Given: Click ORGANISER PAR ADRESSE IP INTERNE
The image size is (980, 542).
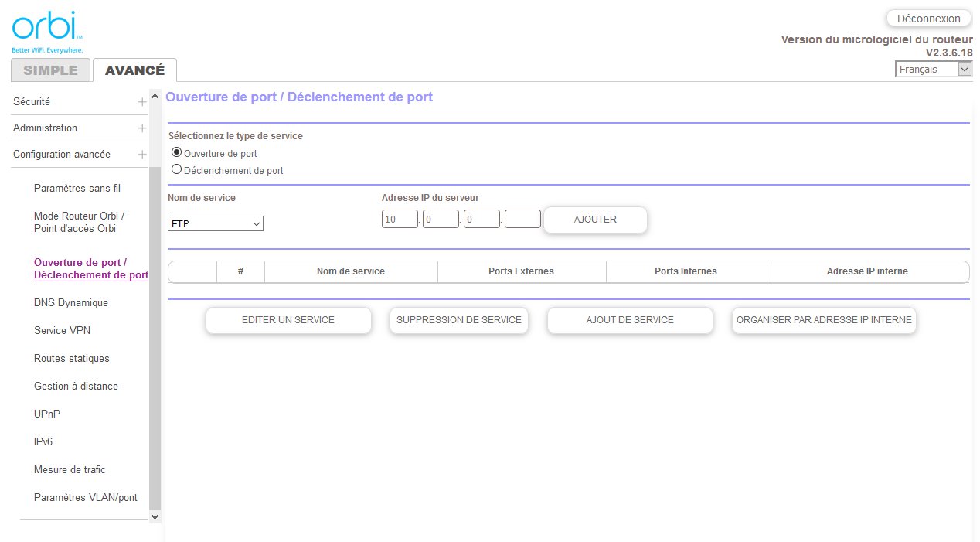Looking at the screenshot, I should pyautogui.click(x=824, y=320).
